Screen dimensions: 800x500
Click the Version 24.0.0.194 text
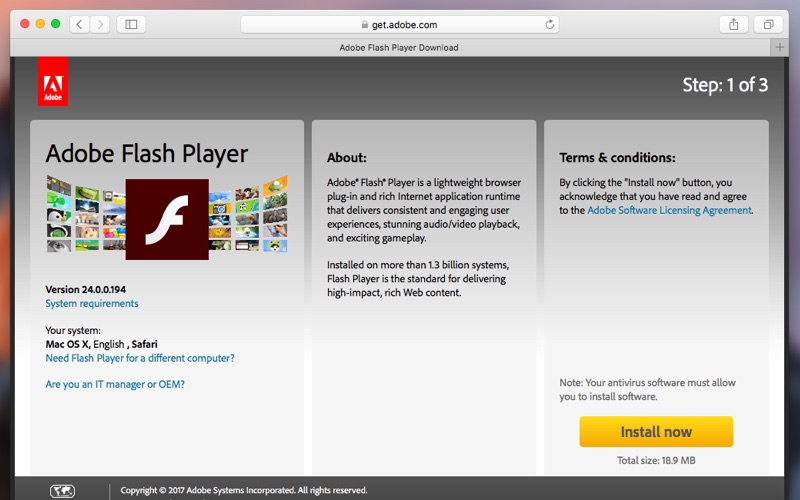coord(86,289)
